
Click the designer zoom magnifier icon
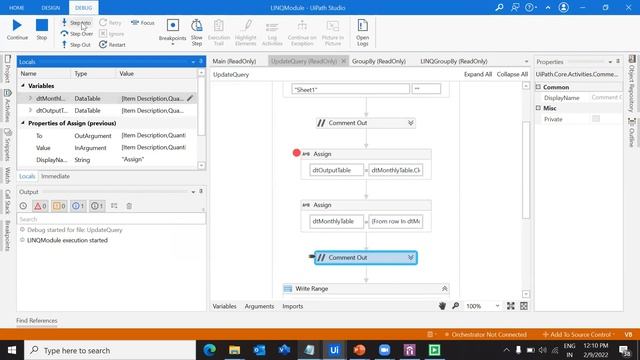[x=456, y=306]
